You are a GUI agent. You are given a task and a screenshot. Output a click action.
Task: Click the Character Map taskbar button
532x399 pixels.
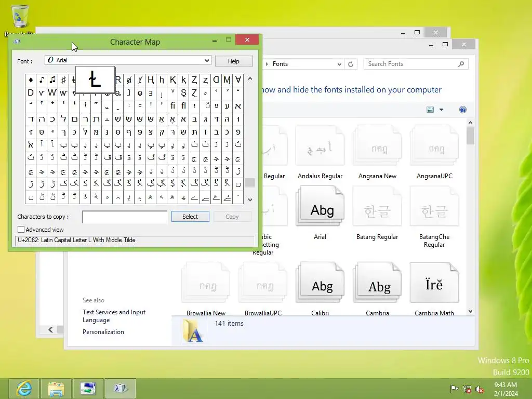[x=121, y=389]
